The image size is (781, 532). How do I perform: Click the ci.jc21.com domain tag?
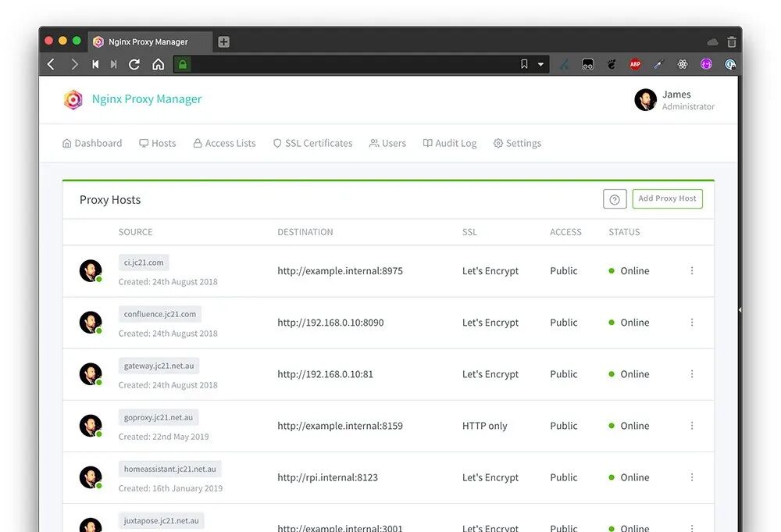(144, 262)
